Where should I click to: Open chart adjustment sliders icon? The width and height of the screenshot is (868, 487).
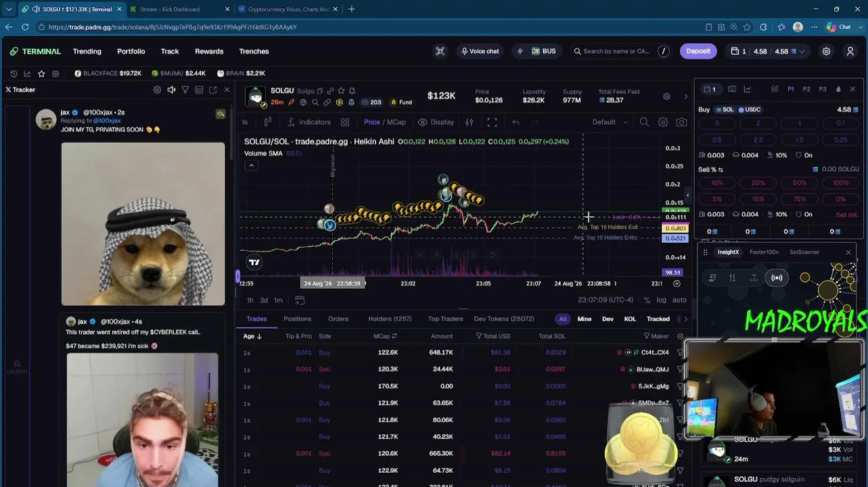pyautogui.click(x=469, y=122)
